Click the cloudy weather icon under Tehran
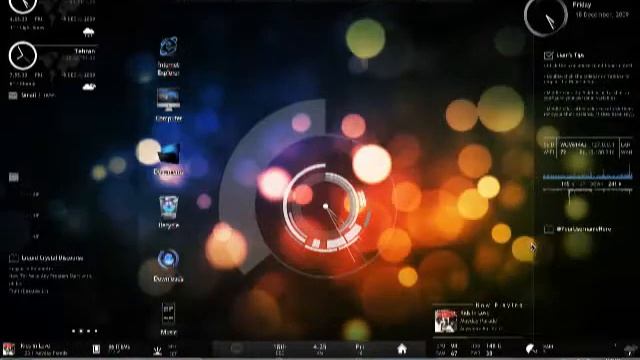This screenshot has height=360, width=640. tap(89, 86)
